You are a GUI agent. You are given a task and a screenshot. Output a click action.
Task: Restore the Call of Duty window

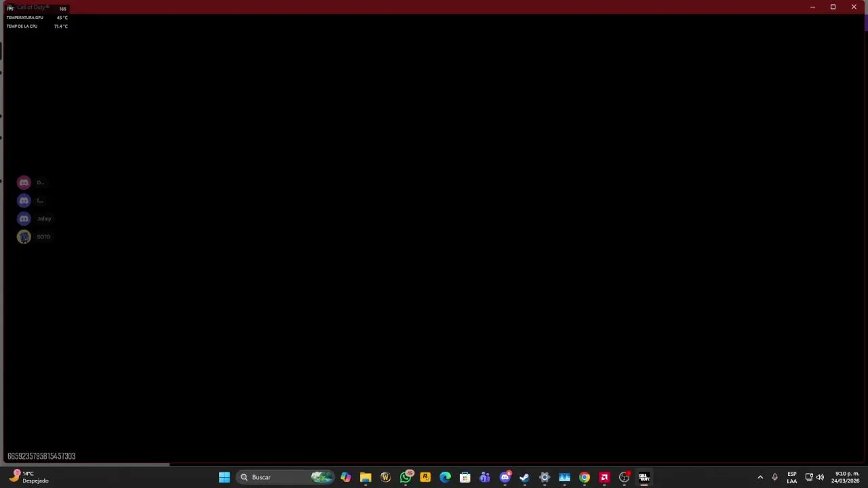(x=833, y=7)
